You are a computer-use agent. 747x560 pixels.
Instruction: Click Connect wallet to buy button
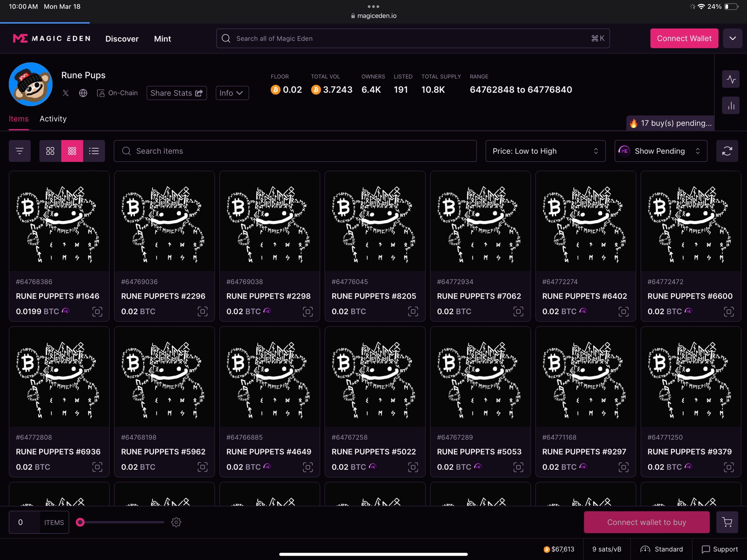click(x=647, y=522)
